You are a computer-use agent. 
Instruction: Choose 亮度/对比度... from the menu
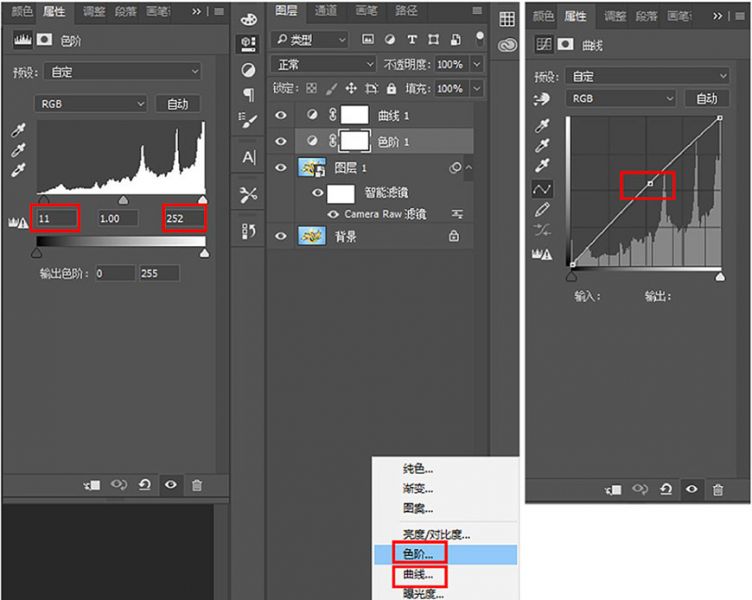[445, 534]
